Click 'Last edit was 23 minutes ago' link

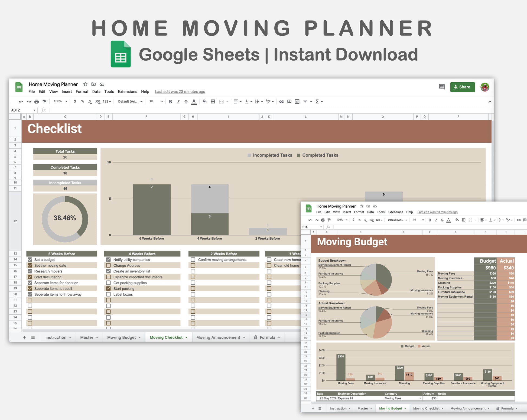pos(180,92)
